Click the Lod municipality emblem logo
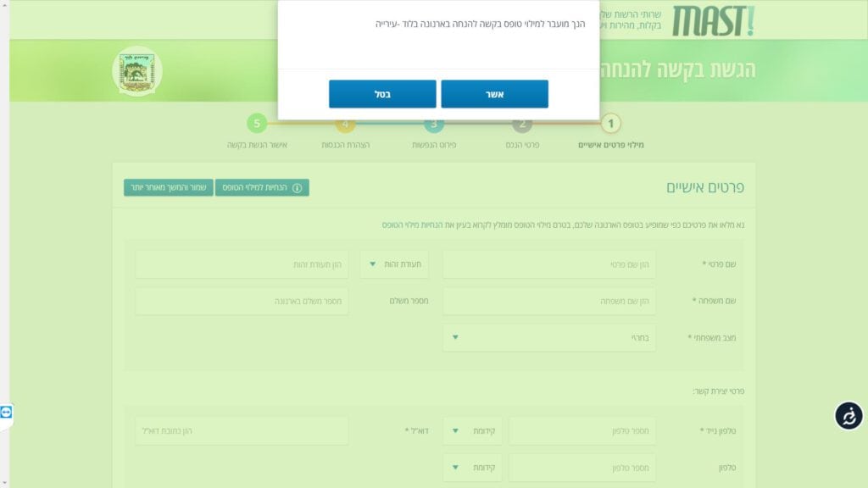This screenshot has width=868, height=488. pos(136,71)
